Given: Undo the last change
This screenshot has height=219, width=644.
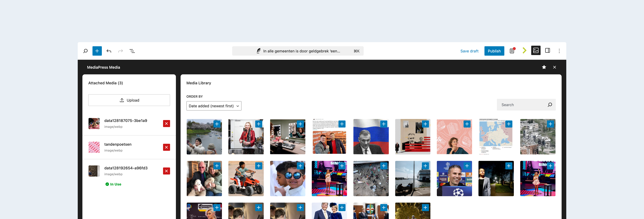Looking at the screenshot, I should tap(109, 51).
